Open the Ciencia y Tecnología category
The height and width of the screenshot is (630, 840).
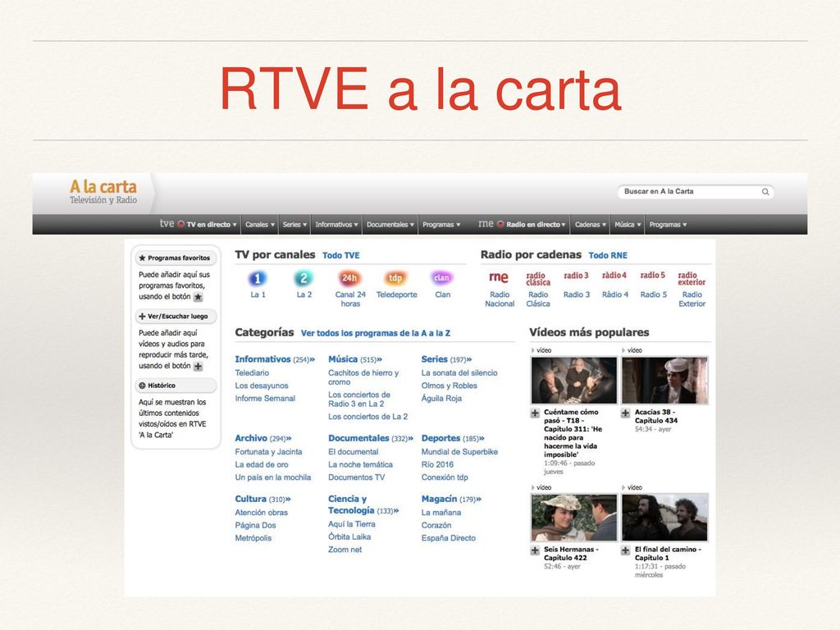(x=363, y=504)
